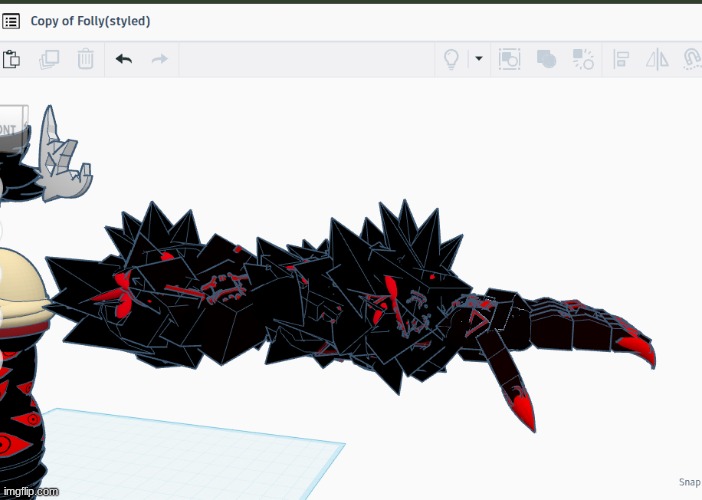Open the design list menu icon
The height and width of the screenshot is (500, 702).
click(12, 20)
